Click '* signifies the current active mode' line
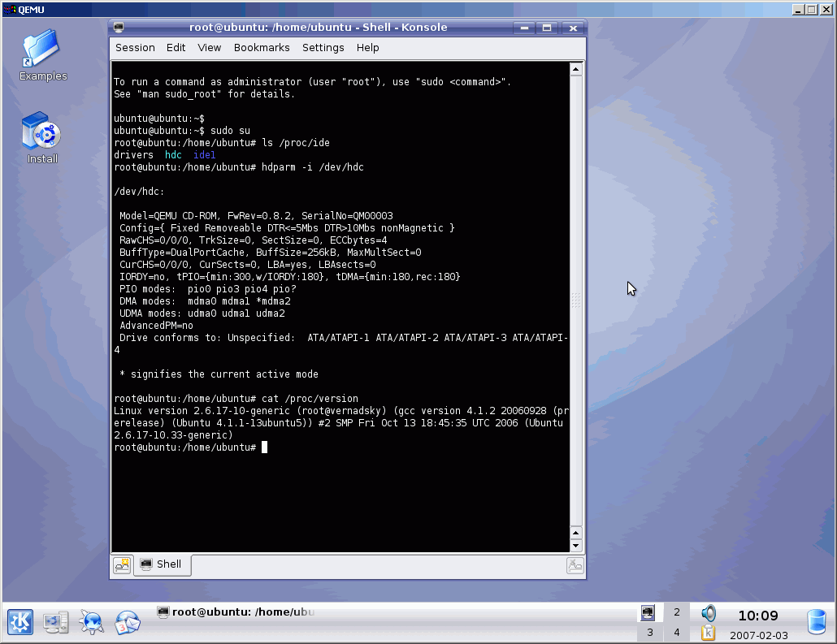837x644 pixels. click(219, 374)
